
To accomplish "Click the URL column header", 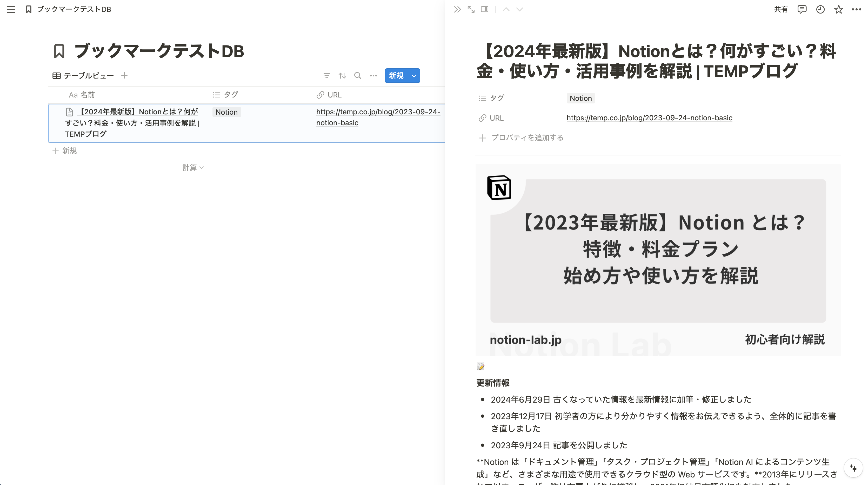I will pyautogui.click(x=378, y=95).
